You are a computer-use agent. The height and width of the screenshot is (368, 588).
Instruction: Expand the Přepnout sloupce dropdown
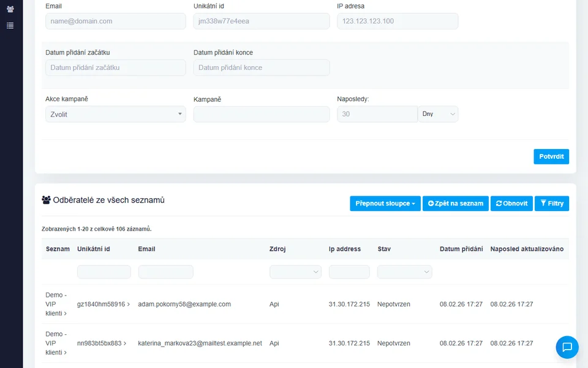point(385,204)
